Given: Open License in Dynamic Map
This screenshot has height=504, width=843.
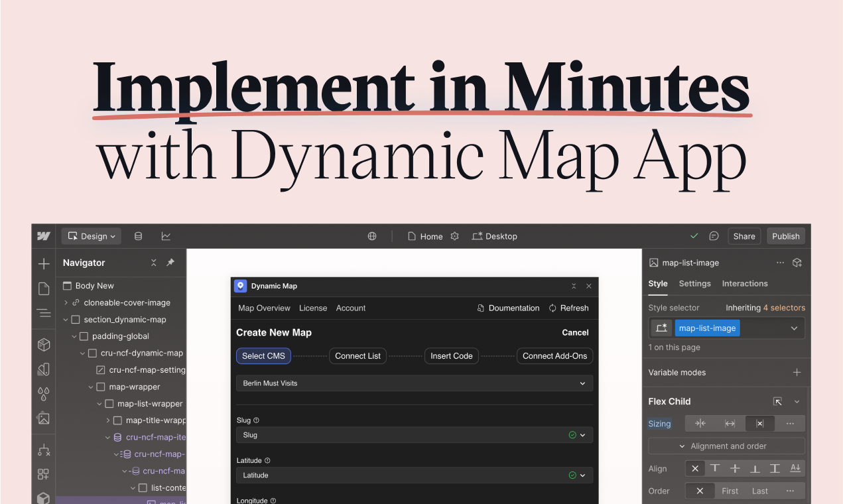Looking at the screenshot, I should tap(313, 308).
